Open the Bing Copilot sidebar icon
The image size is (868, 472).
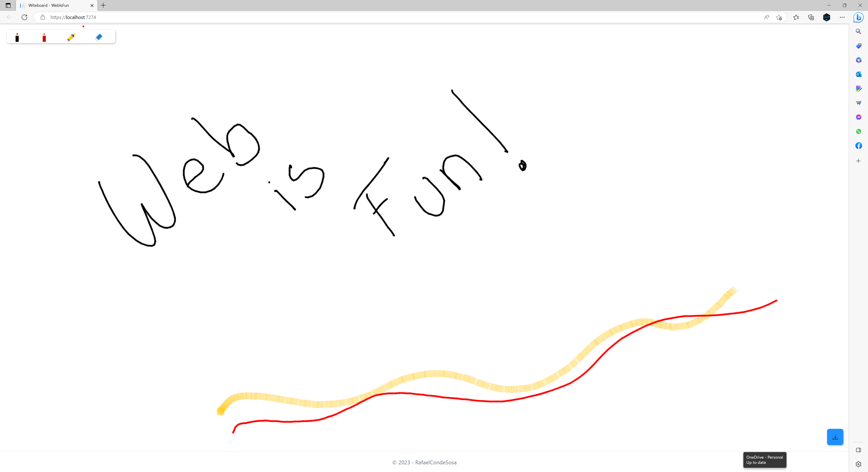coord(858,17)
